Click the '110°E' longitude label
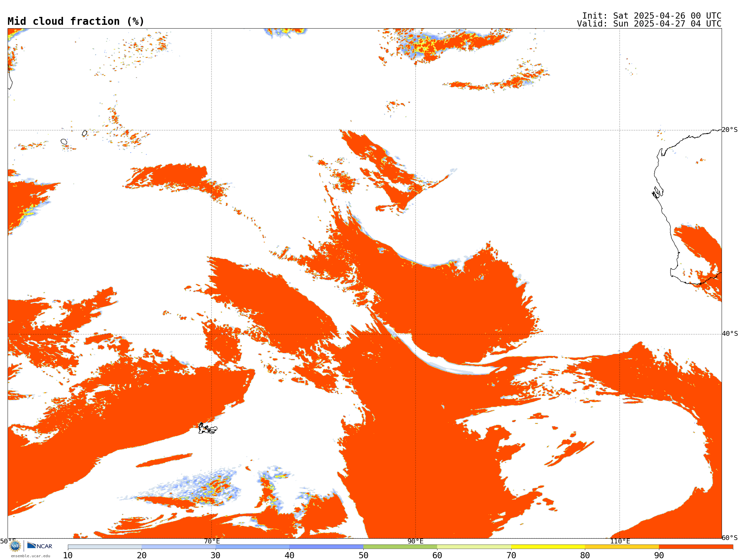Viewport: 744px width, 560px height. (x=620, y=541)
